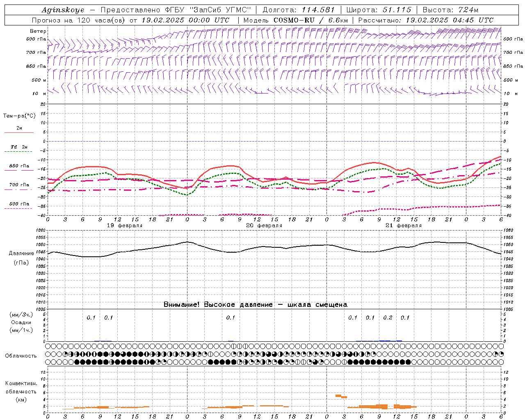Click the '20 февраля' date label
525x420 pixels.
pyautogui.click(x=264, y=226)
